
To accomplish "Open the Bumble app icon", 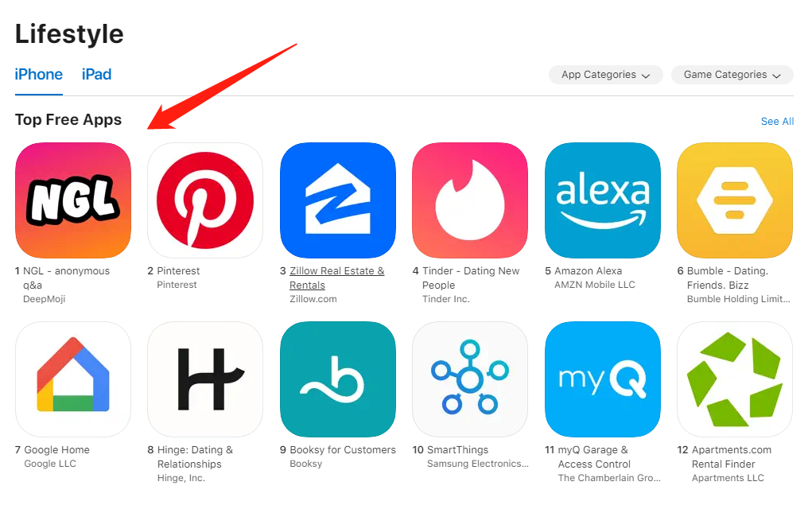I will point(735,200).
